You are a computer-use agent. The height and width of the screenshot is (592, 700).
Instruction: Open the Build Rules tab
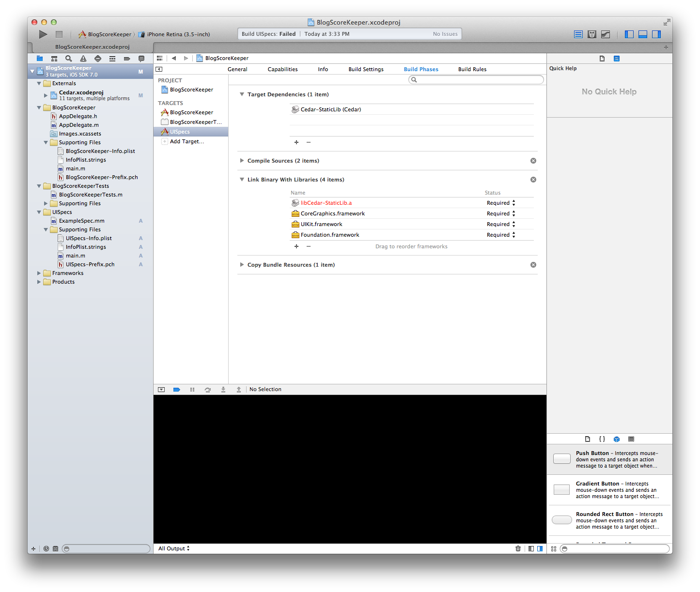[x=472, y=69]
